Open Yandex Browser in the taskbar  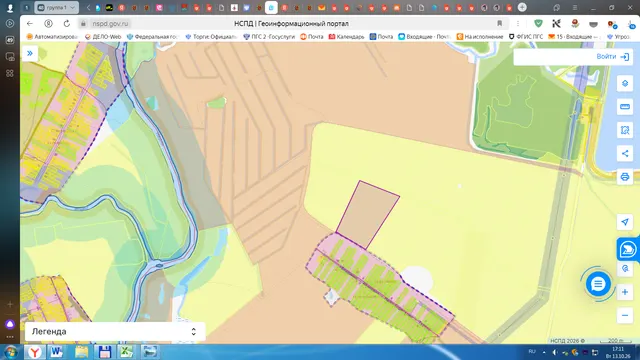(x=35, y=352)
